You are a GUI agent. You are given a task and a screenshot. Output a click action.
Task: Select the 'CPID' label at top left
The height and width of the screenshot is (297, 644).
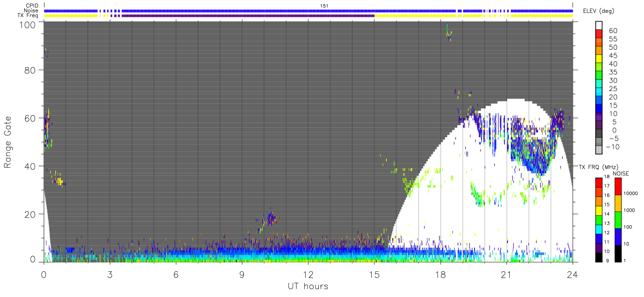coord(32,6)
